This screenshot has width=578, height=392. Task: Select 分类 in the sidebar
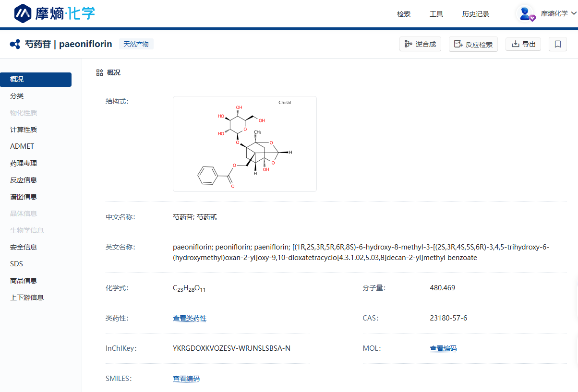17,96
